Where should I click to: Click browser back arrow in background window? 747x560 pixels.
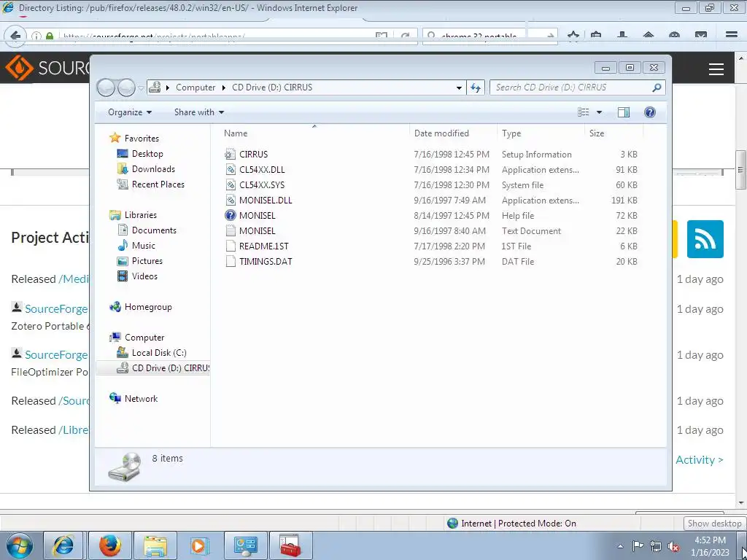pyautogui.click(x=16, y=36)
